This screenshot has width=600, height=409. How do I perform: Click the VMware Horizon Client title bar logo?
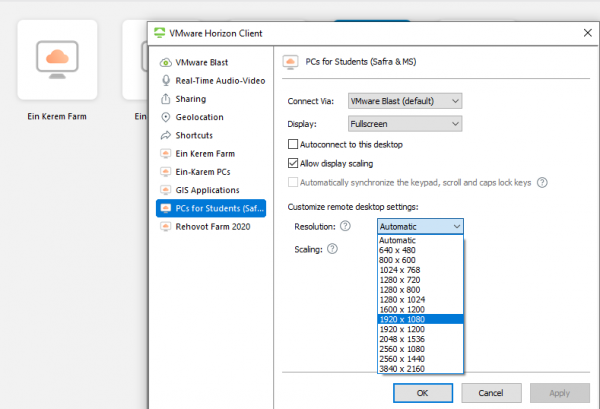(x=159, y=33)
